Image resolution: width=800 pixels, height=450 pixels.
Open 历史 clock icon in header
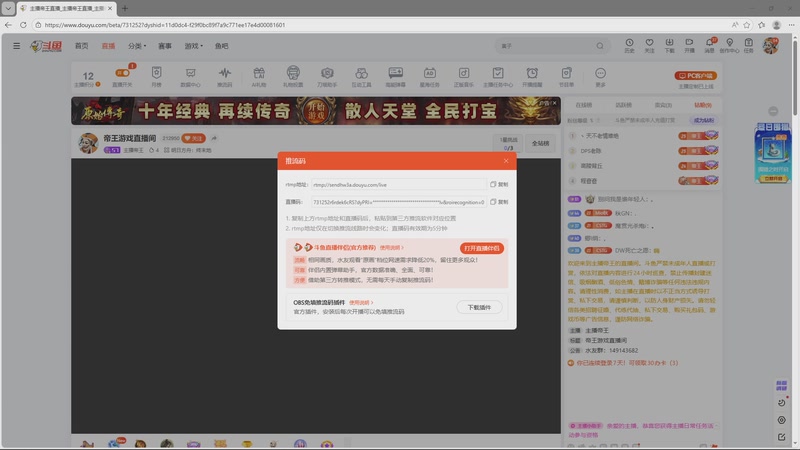pos(630,45)
